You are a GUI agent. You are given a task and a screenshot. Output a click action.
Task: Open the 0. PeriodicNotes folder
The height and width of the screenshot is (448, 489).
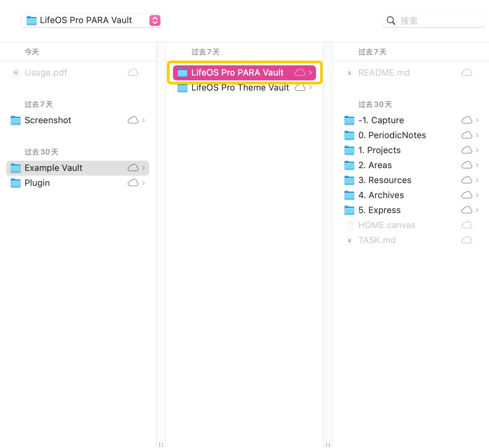click(x=392, y=135)
